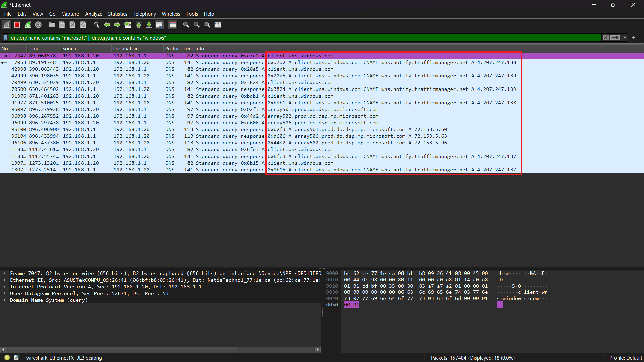Viewport: 644px width, 362px height.
Task: Open the Statistics menu
Action: tap(117, 14)
